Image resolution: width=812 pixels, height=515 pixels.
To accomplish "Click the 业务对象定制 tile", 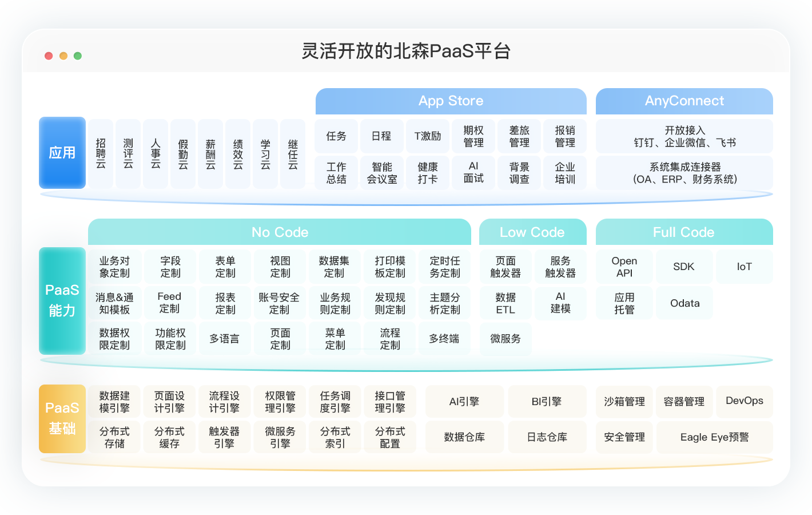I will (114, 267).
